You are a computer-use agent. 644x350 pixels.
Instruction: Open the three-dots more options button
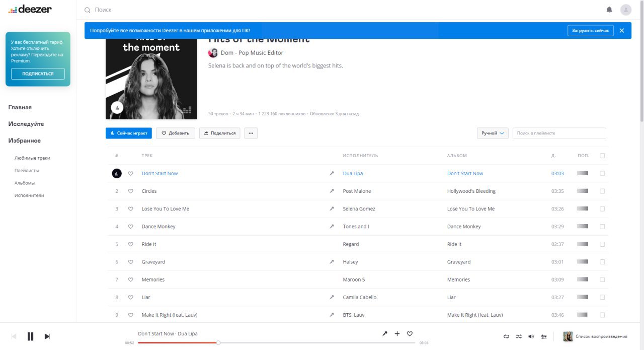(x=251, y=133)
